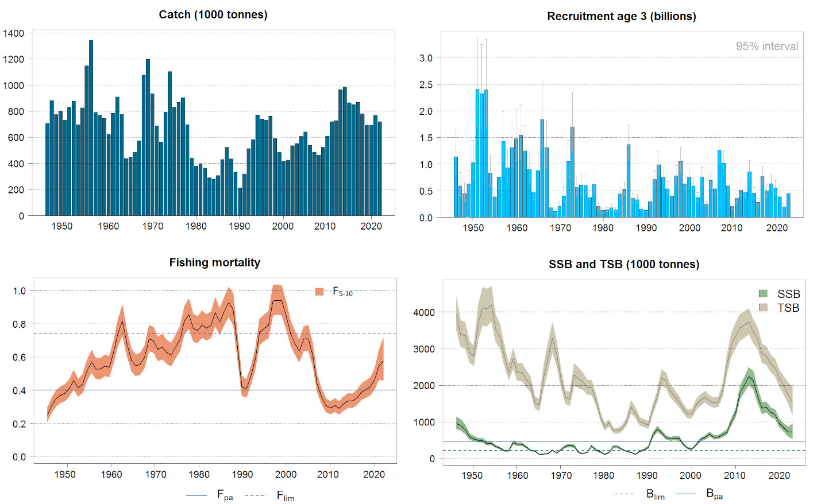
Task: Click the 1400 y-axis label on Catch chart
Action: tap(13, 33)
